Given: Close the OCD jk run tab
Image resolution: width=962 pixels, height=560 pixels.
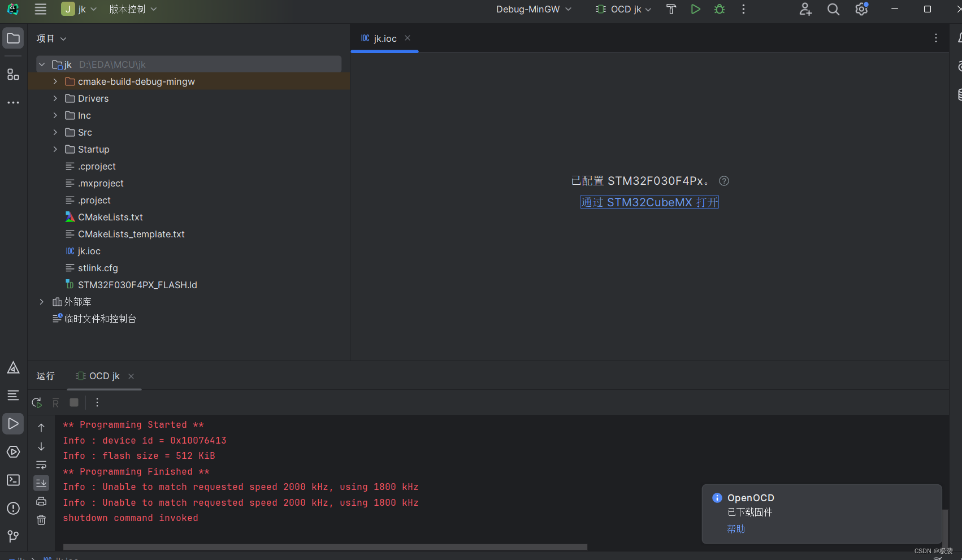Looking at the screenshot, I should (131, 376).
